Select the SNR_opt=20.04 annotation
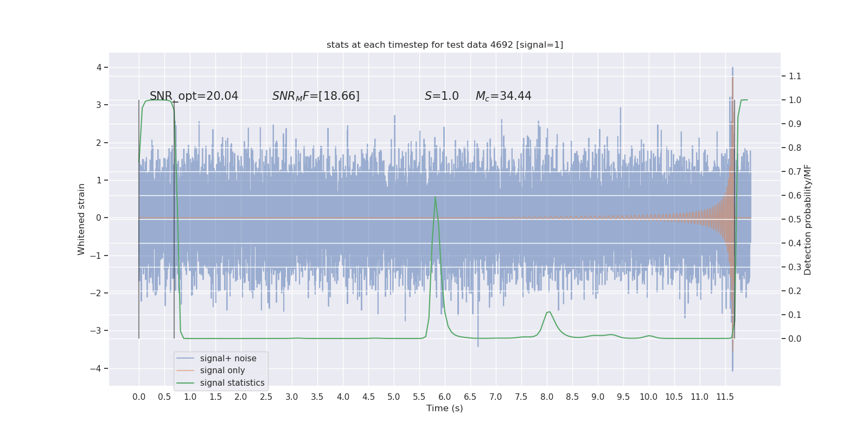Viewport: 868px width, 434px height. click(194, 96)
